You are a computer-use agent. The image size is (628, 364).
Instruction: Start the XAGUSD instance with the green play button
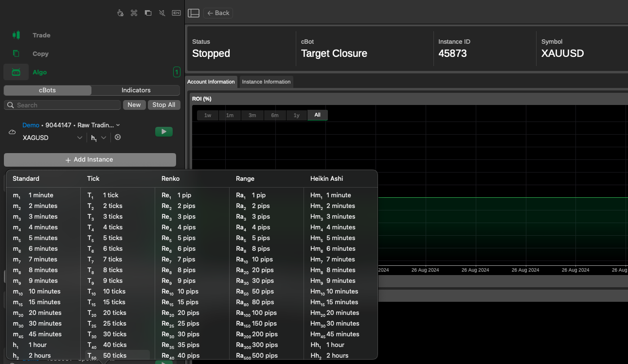point(164,131)
